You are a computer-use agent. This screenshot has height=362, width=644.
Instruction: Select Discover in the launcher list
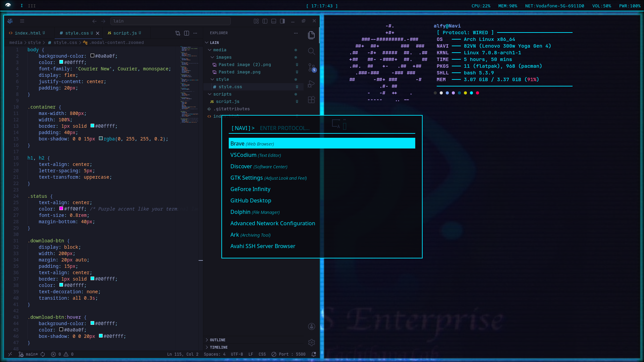click(322, 166)
